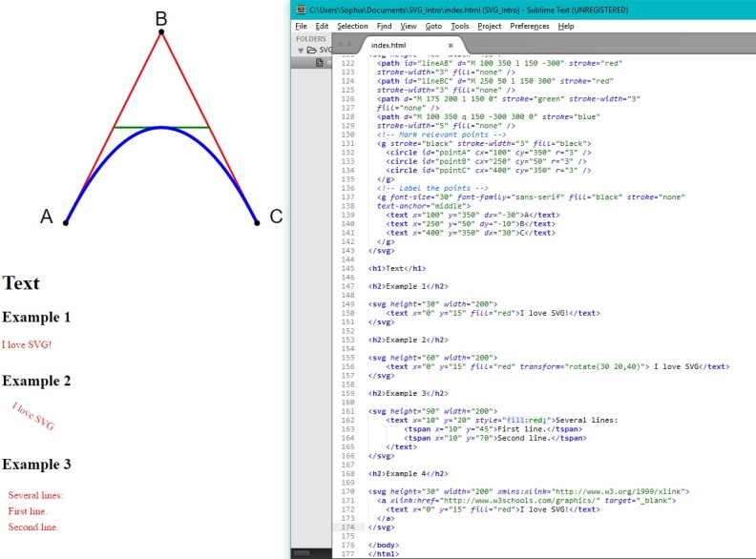Go to next tab with right arrow
This screenshot has height=559, width=756.
[x=350, y=44]
